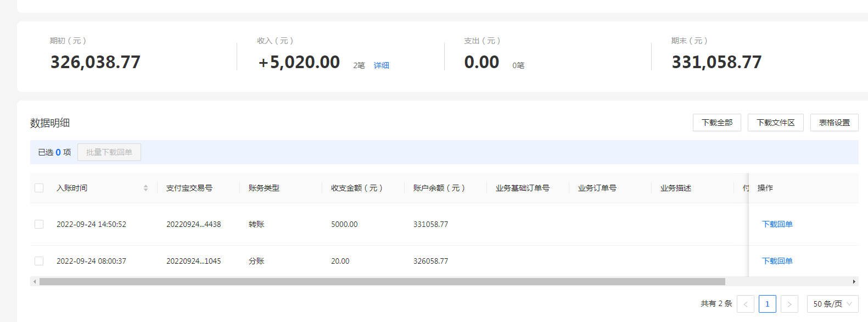Click the 已选 0 项 selection counter

click(x=54, y=152)
